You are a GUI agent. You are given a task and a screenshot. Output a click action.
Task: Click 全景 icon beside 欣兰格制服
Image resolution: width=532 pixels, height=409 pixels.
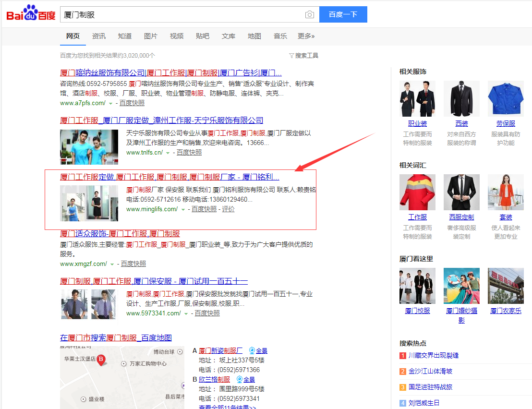(x=240, y=380)
